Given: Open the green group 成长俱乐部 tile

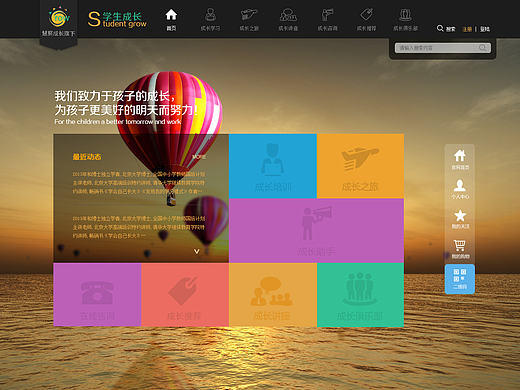Looking at the screenshot, I should (360, 295).
